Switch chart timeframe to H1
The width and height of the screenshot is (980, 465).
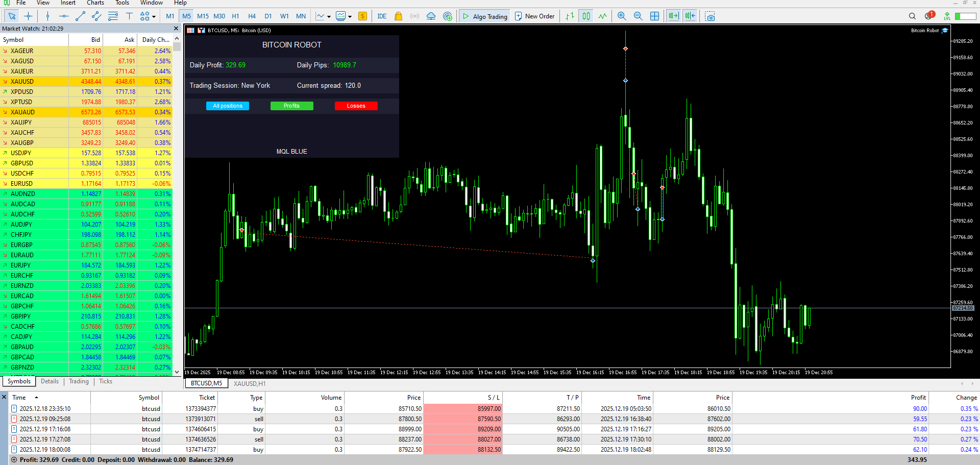pos(235,16)
